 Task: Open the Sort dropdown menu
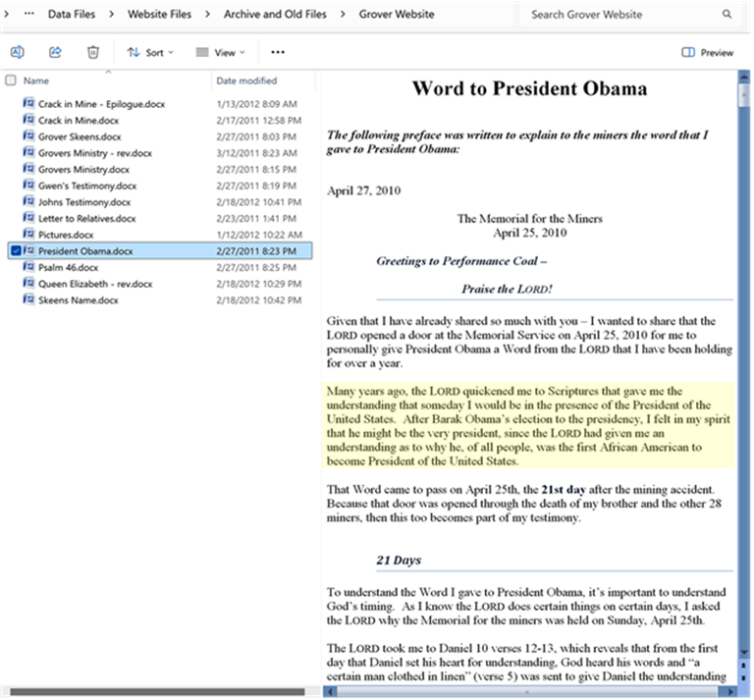coord(150,52)
